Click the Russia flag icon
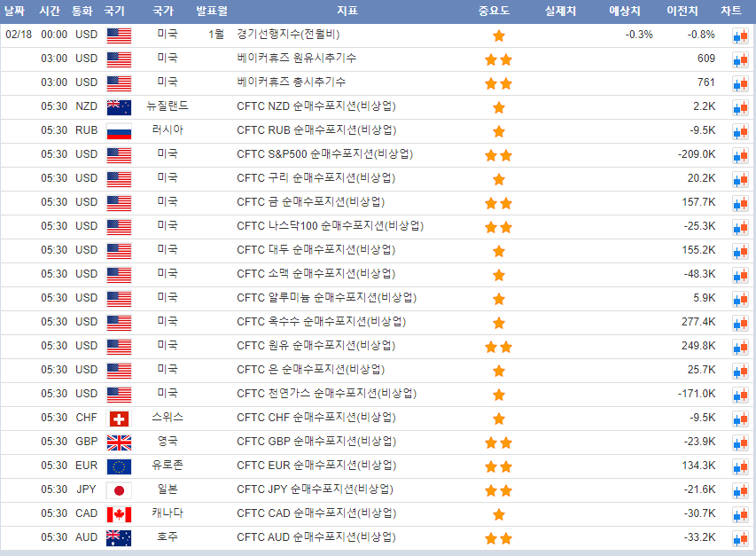Image resolution: width=756 pixels, height=556 pixels. [x=119, y=130]
